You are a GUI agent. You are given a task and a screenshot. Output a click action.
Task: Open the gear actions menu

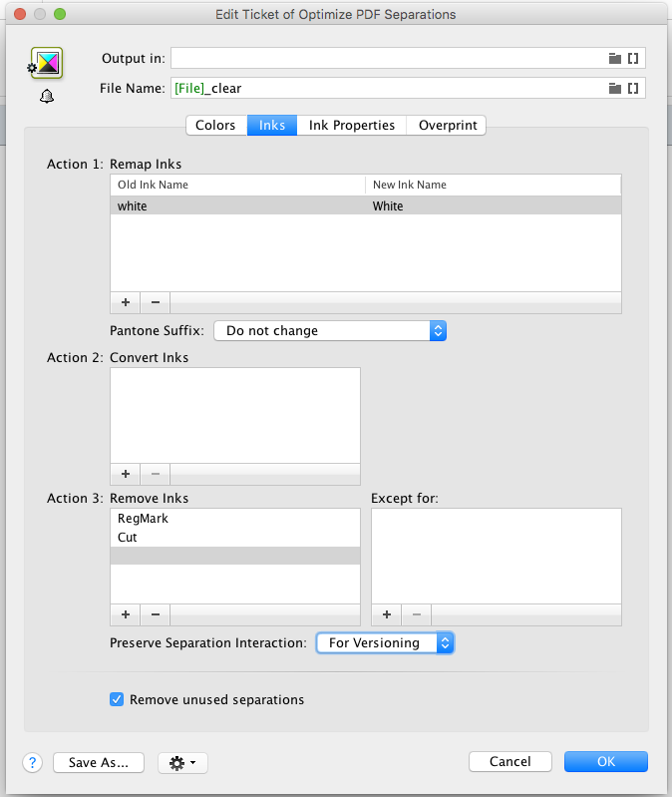(x=182, y=763)
